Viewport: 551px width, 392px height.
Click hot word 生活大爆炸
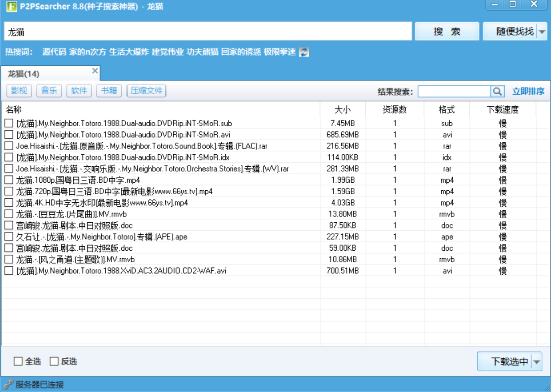(x=129, y=52)
